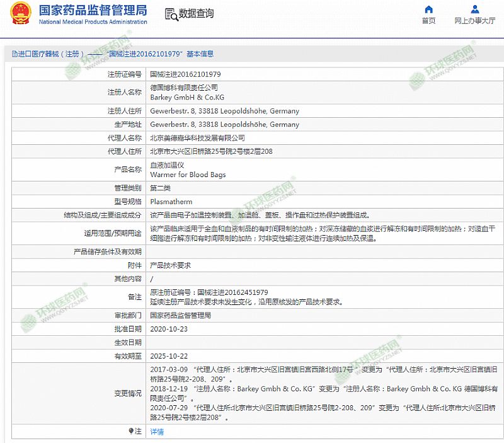Click the lightbulb icon in the bottom row

(131, 432)
